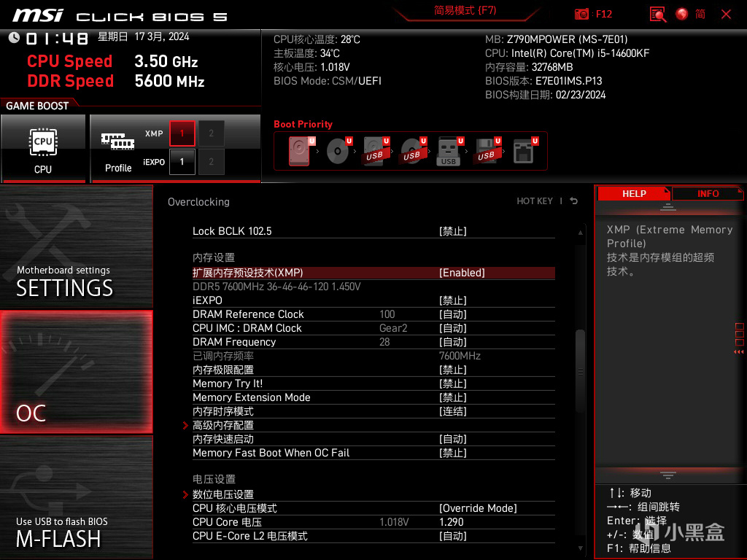747x560 pixels.
Task: Select the hard disk boot device icon
Action: click(x=299, y=151)
